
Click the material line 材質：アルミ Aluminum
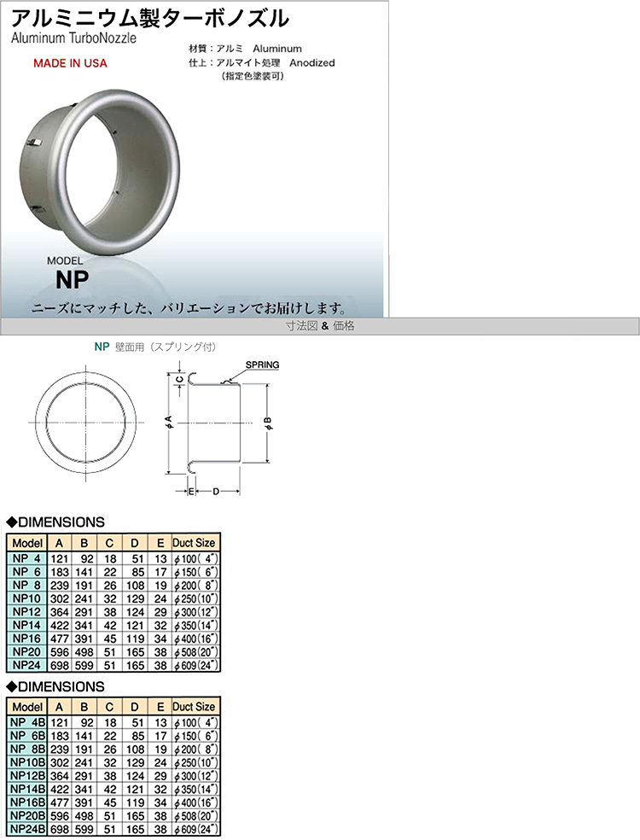[245, 49]
